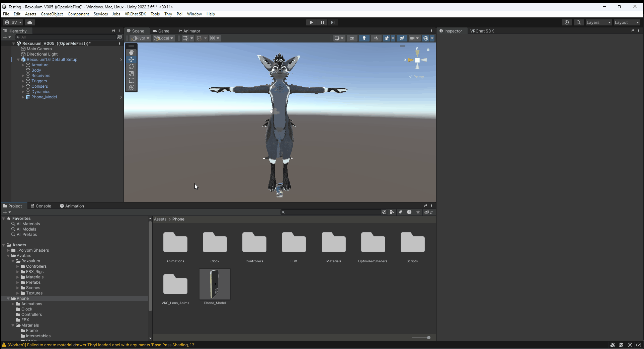Switch to the Console tab
Screen dimensions: 644x349
pos(41,206)
